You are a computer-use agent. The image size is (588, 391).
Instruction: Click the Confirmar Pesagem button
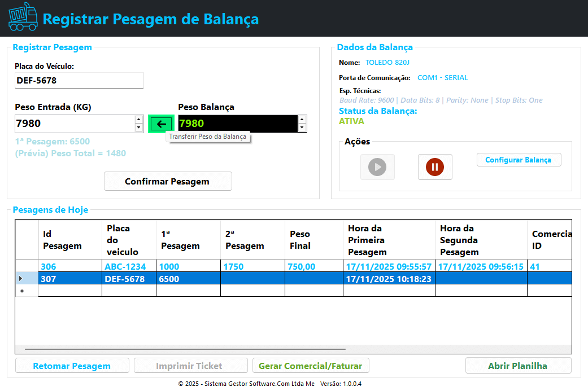point(168,181)
